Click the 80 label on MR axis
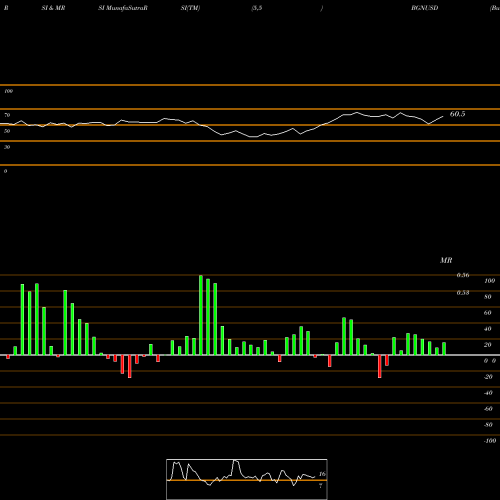 click(488, 297)
